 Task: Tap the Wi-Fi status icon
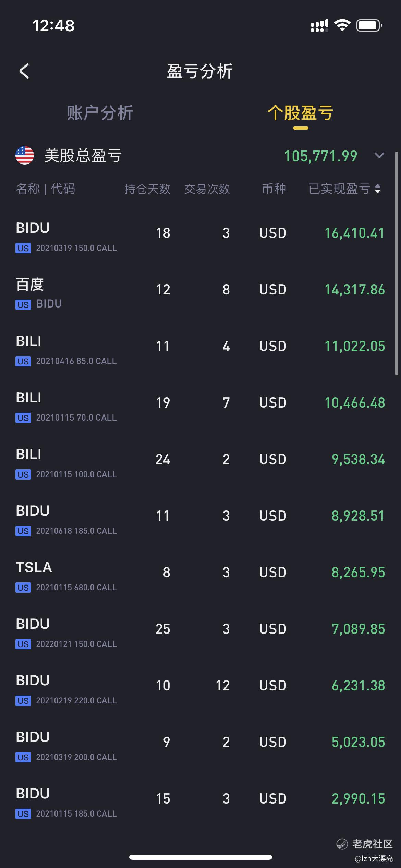coord(342,25)
